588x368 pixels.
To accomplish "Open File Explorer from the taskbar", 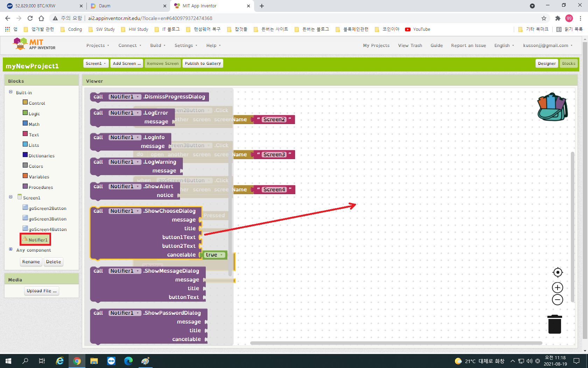I will pyautogui.click(x=94, y=361).
